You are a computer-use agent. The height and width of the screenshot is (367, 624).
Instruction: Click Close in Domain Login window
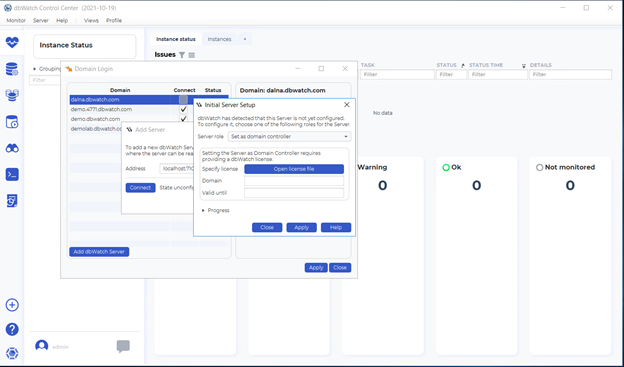(340, 267)
